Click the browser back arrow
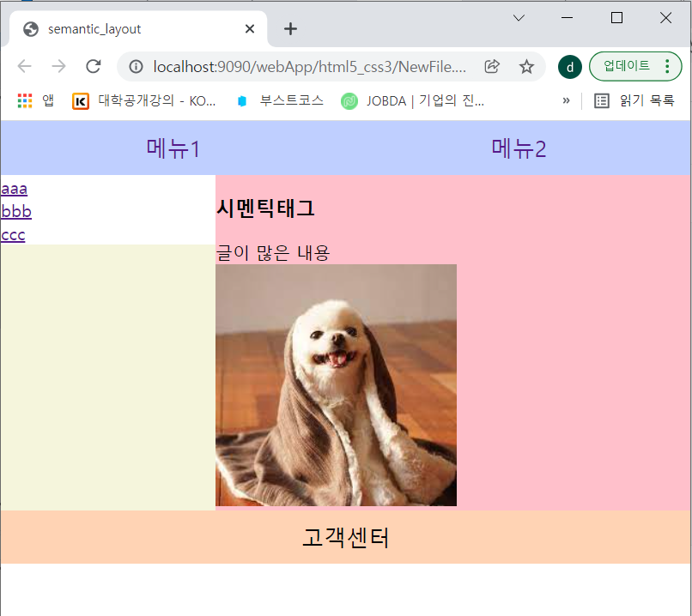The width and height of the screenshot is (692, 616). point(24,67)
